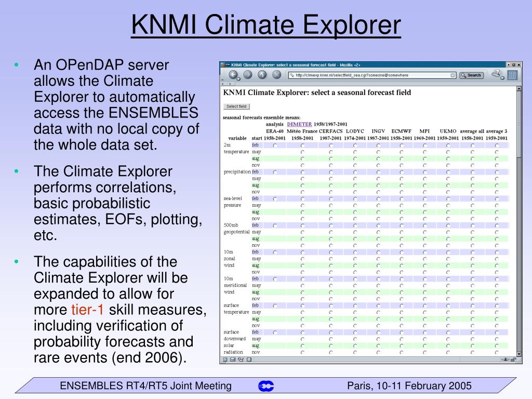Click the Search button next to URL bar
This screenshot has height=399, width=532.
pyautogui.click(x=471, y=75)
